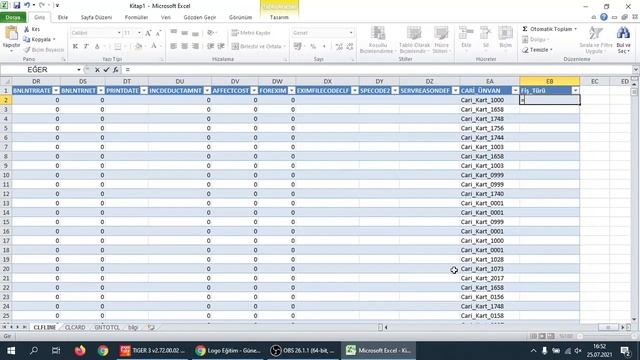Click the percent style icon

[313, 47]
